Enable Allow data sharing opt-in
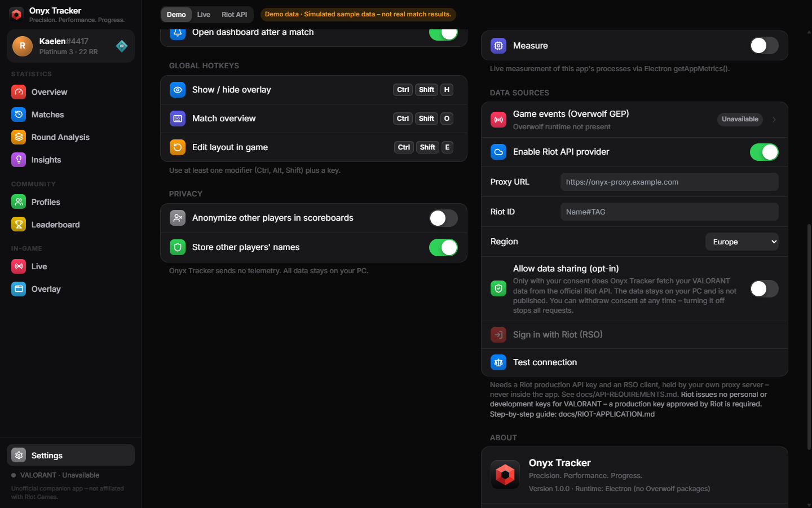 coord(764,289)
